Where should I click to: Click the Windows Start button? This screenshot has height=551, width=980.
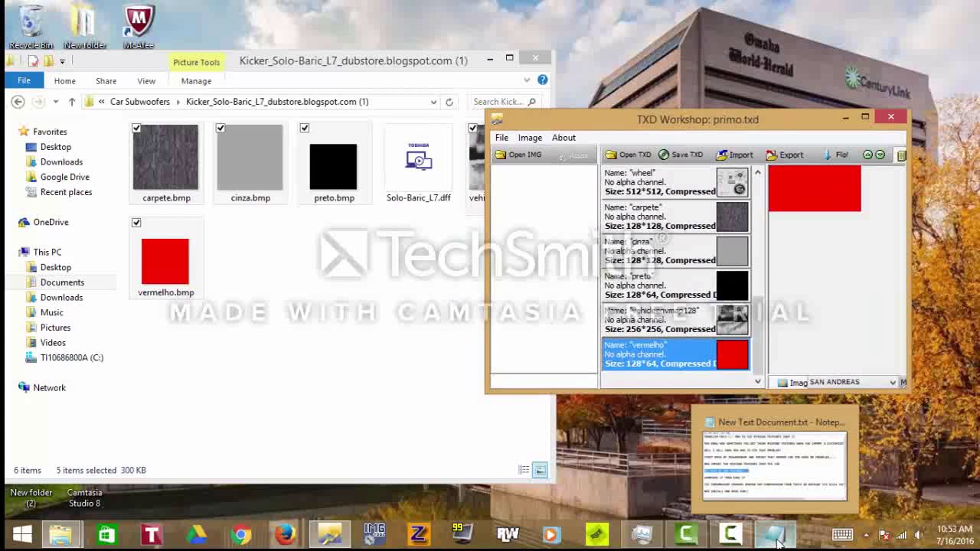[x=22, y=533]
